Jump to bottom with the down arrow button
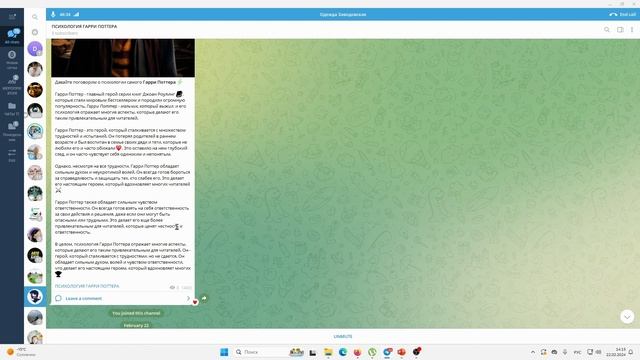This screenshot has width=640, height=360. 627,316
